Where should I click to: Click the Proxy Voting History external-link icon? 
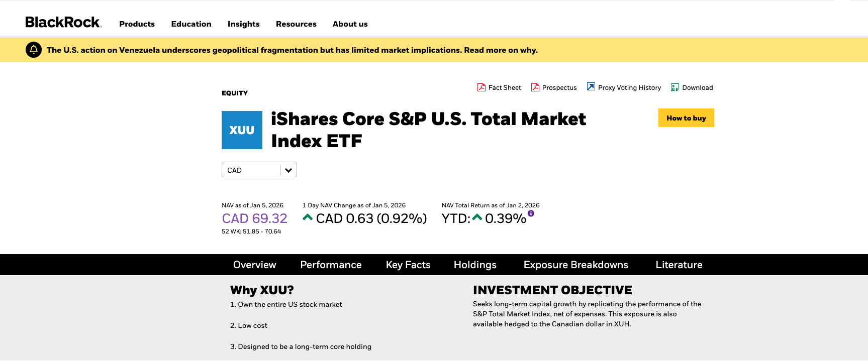(591, 87)
